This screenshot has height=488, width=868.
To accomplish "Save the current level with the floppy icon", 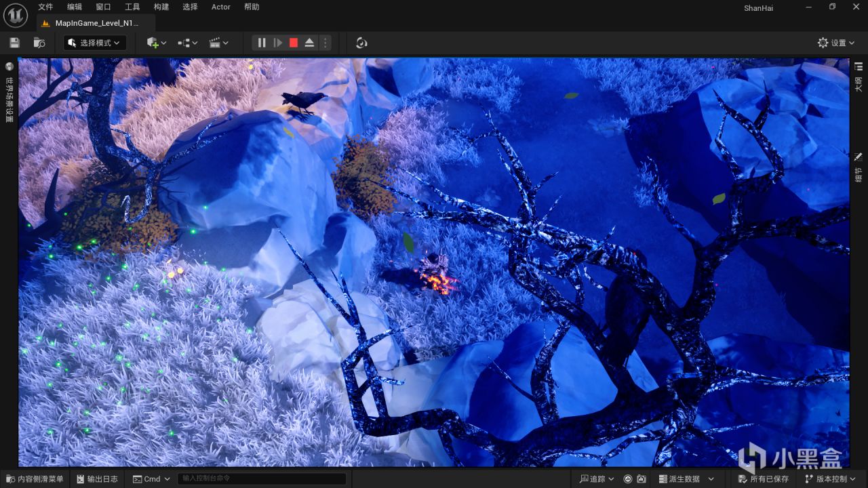I will click(15, 43).
